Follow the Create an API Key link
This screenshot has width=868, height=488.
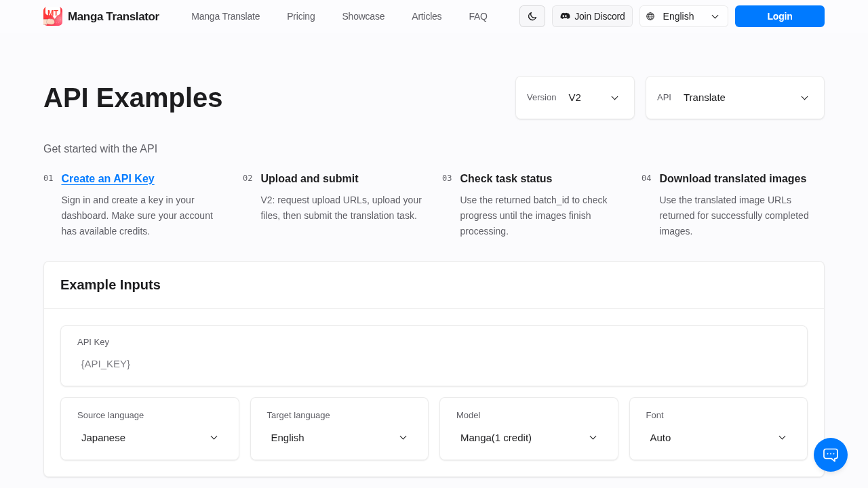click(x=108, y=179)
